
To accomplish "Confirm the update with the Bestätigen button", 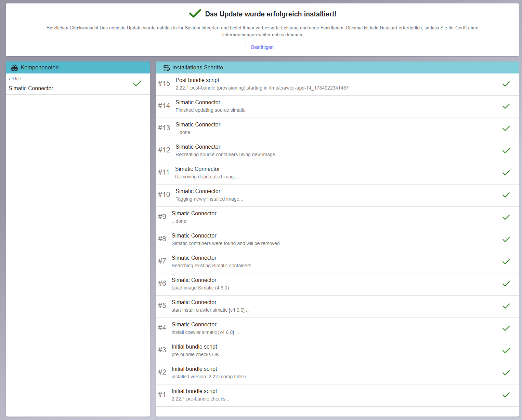I will (x=262, y=47).
